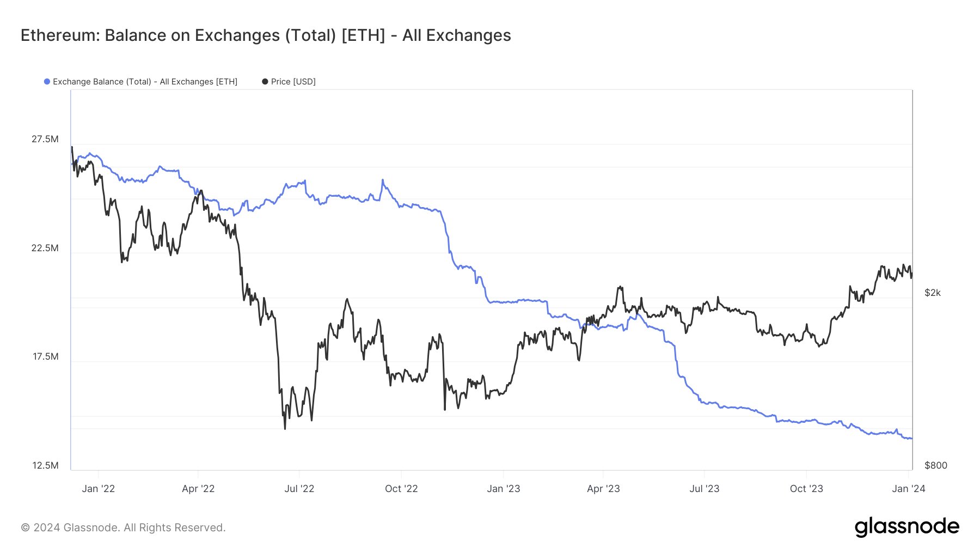The height and width of the screenshot is (552, 980).
Task: Select the Jan '23 x-axis label
Action: pyautogui.click(x=504, y=489)
